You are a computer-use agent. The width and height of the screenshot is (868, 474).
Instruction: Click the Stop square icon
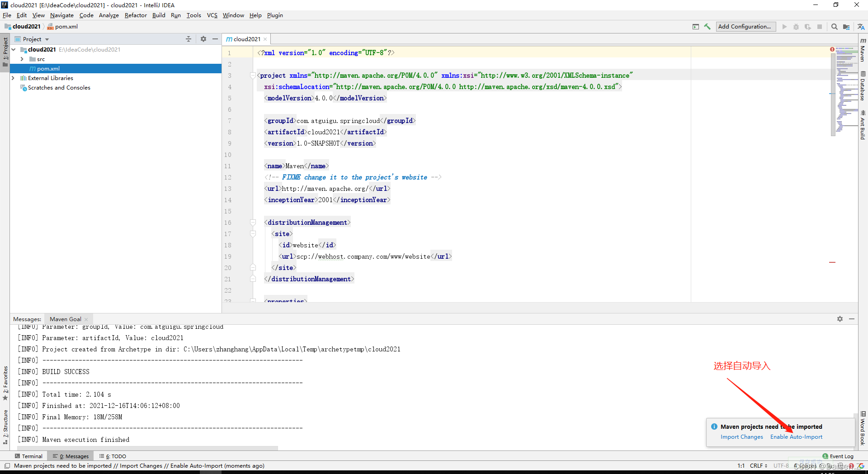pyautogui.click(x=820, y=27)
